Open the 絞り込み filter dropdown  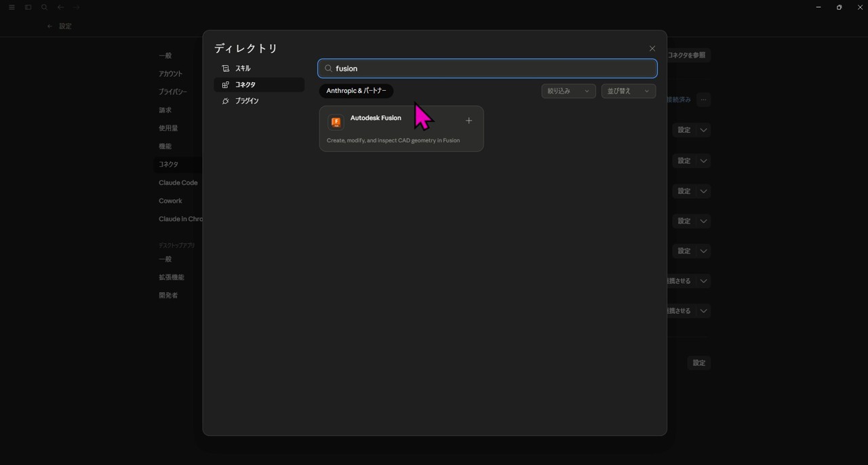pyautogui.click(x=568, y=90)
